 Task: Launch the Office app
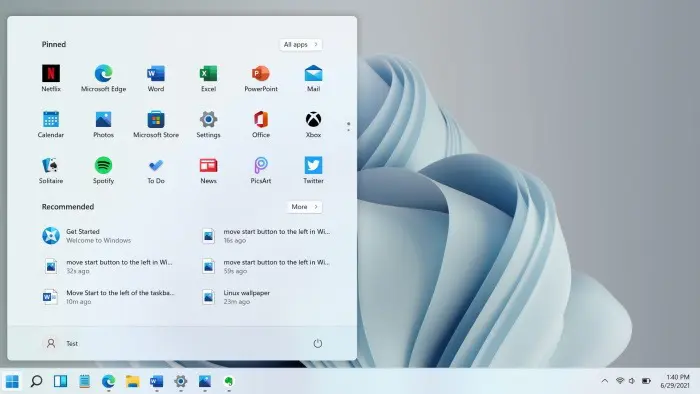pos(261,124)
